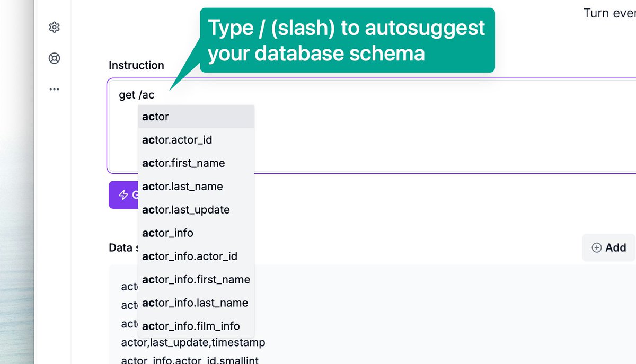Image resolution: width=636 pixels, height=364 pixels.
Task: Choose actor_info.first_name from the list
Action: 196,280
